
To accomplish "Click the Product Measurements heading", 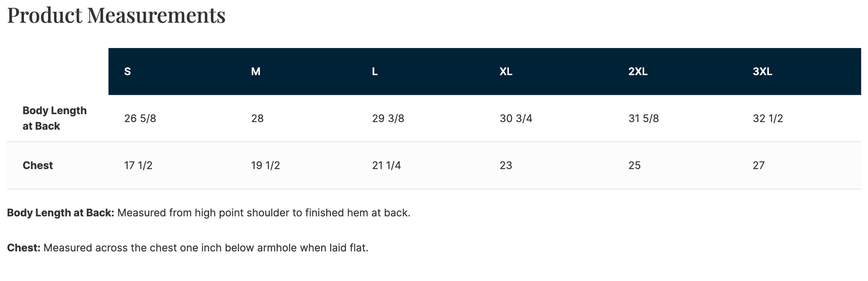I will 116,15.
